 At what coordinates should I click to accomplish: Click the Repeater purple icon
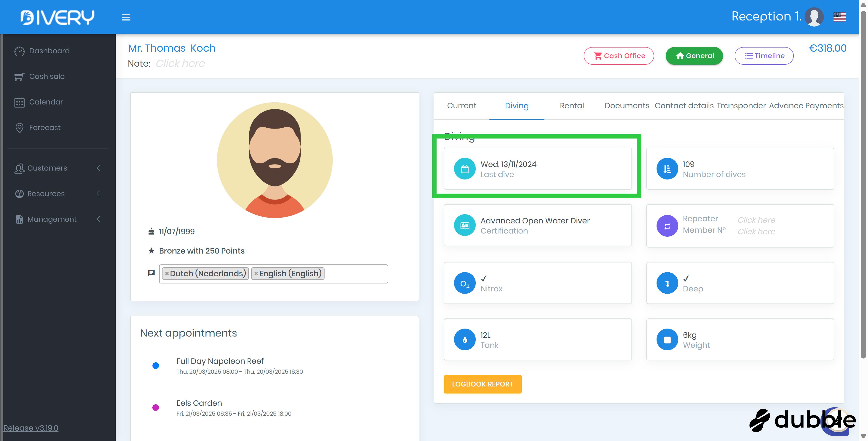(x=667, y=226)
